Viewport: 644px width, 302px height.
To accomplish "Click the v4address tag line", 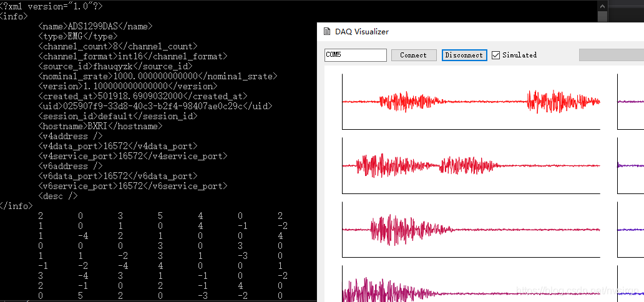I will click(x=71, y=136).
